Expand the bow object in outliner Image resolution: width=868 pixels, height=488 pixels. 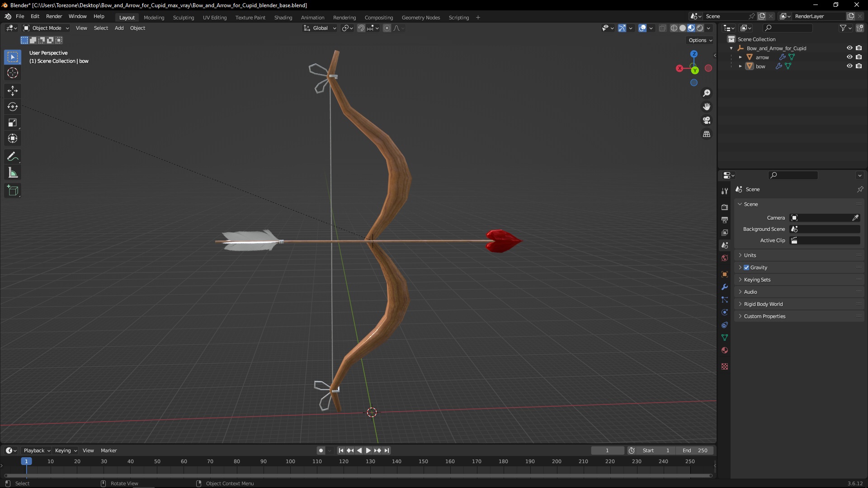click(x=740, y=66)
